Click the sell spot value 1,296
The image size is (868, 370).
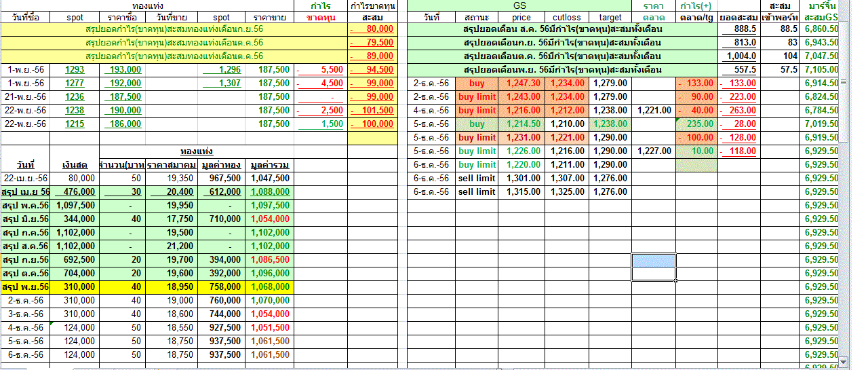(222, 70)
